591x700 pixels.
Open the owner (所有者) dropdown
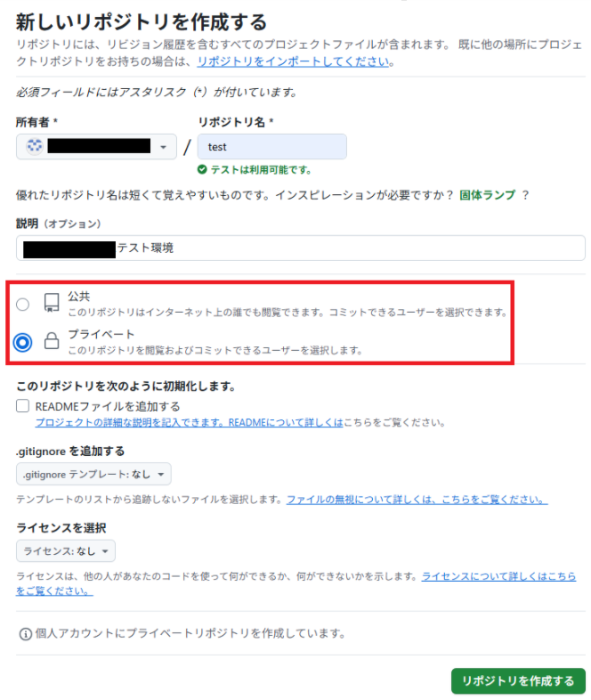(96, 146)
